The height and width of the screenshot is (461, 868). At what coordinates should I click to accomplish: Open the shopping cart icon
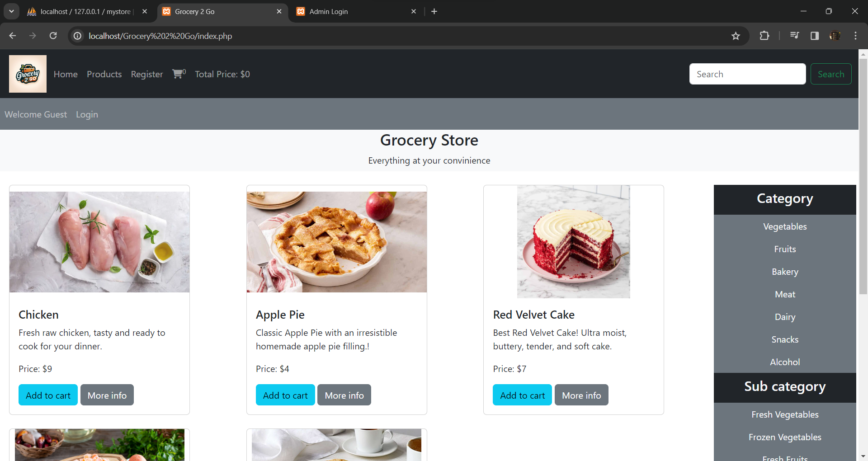pyautogui.click(x=179, y=74)
